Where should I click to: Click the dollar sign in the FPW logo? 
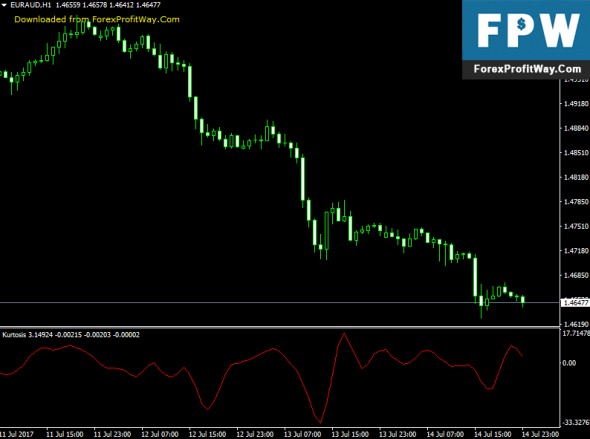pyautogui.click(x=521, y=24)
